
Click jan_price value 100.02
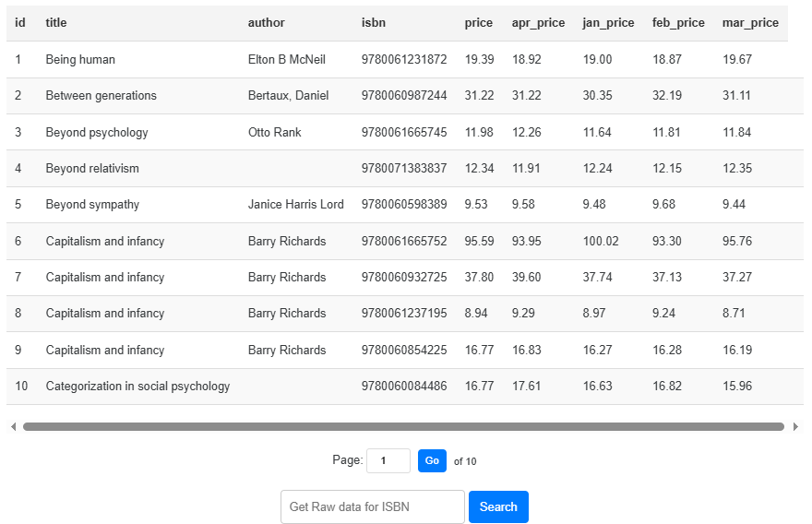601,242
